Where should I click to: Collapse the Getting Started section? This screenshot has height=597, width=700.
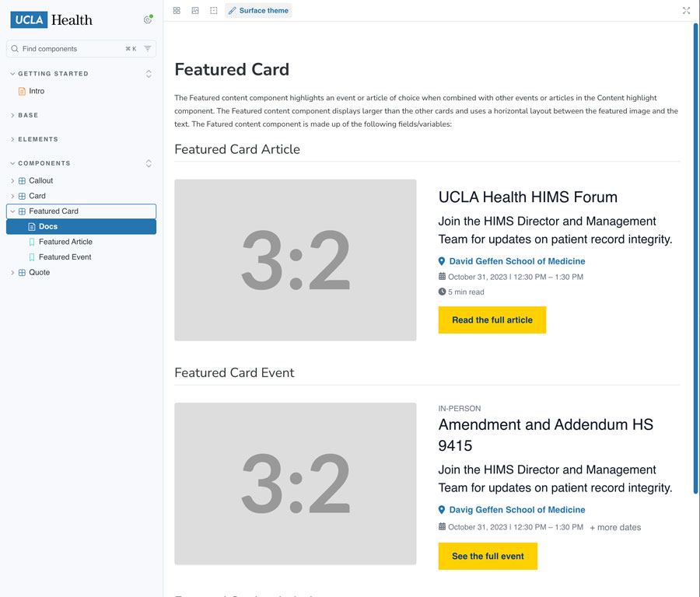53,74
